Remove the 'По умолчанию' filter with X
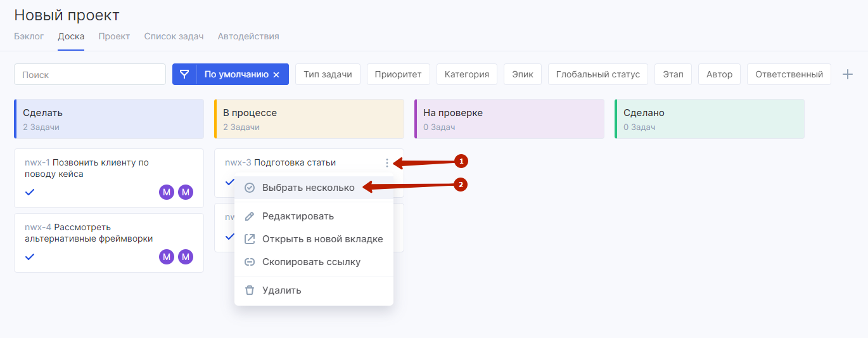The width and height of the screenshot is (868, 338). (x=276, y=75)
